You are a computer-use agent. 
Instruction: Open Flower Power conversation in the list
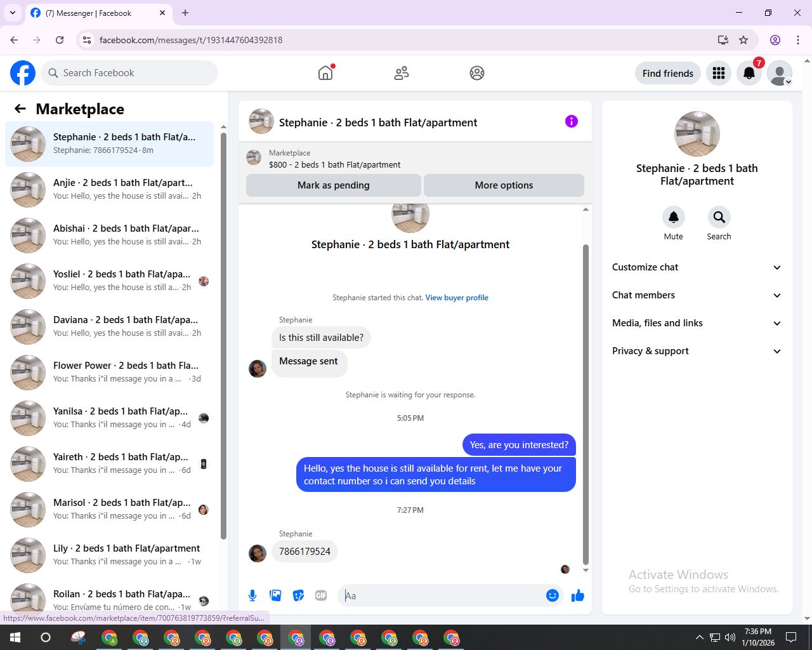point(109,373)
